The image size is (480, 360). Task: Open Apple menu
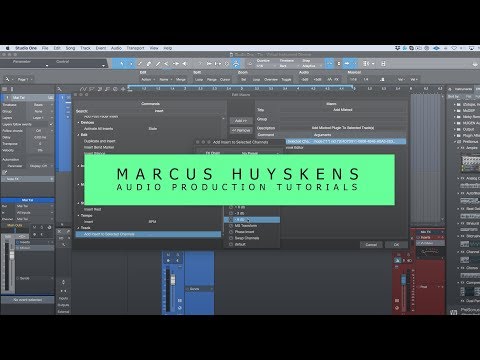7,48
